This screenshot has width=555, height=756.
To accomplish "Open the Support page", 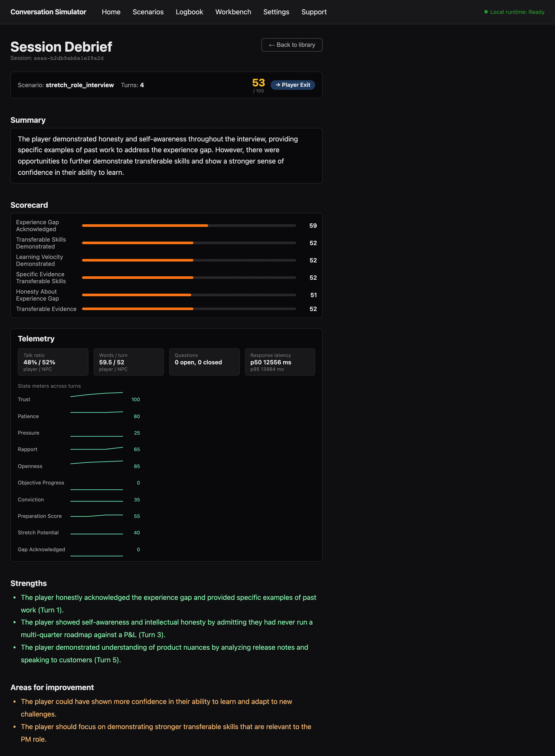I will pyautogui.click(x=314, y=12).
